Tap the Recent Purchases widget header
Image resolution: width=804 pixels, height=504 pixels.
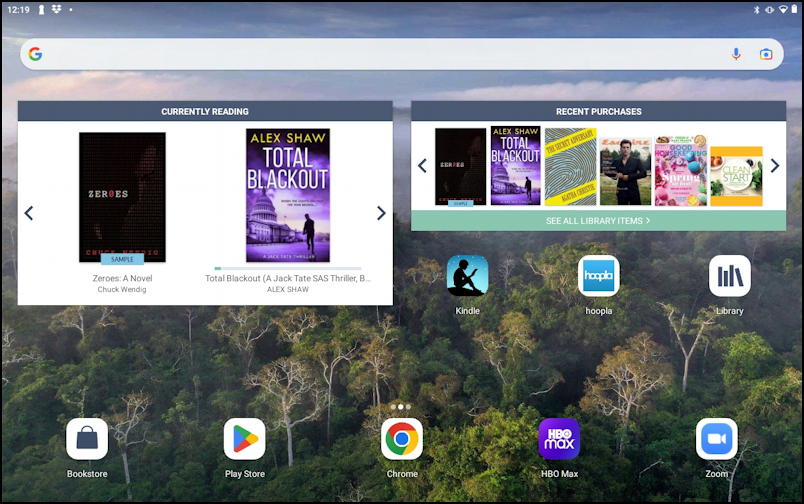(x=598, y=111)
